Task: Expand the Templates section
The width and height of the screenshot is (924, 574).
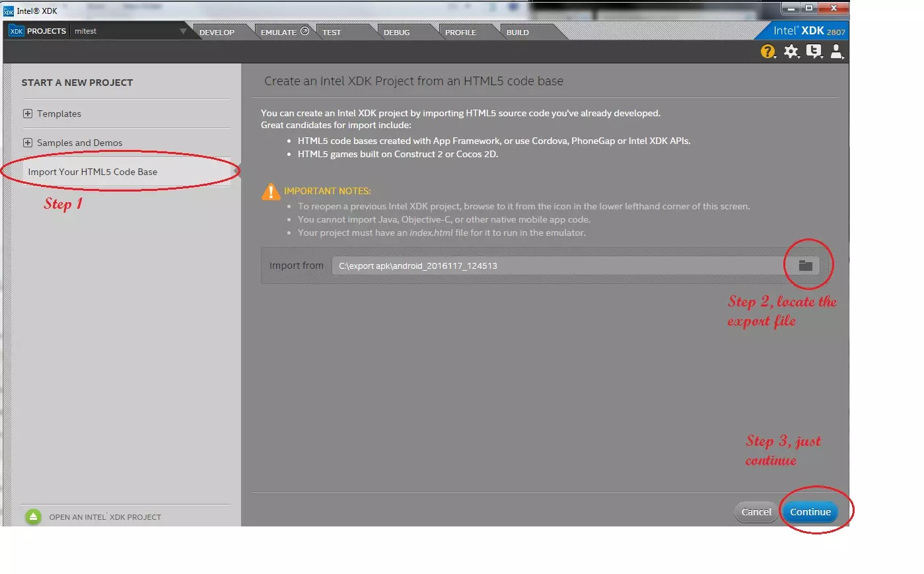Action: coord(28,114)
